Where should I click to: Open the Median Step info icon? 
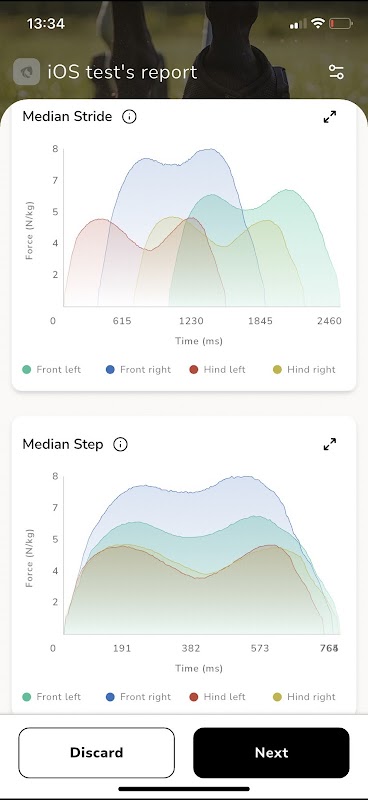click(x=120, y=444)
